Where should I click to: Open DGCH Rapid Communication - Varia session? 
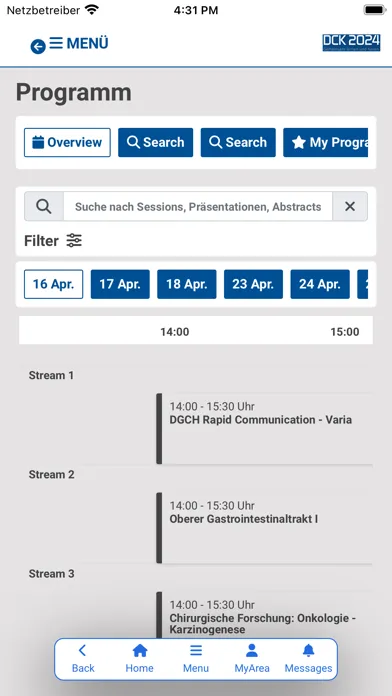265,429
